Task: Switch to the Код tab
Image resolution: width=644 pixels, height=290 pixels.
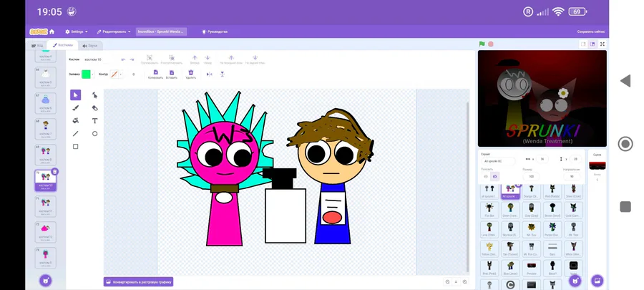Action: tap(37, 45)
